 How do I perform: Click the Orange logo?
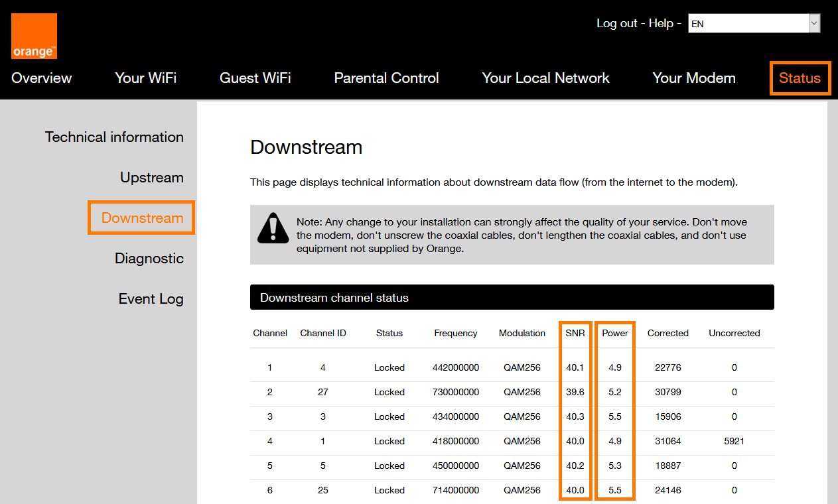34,36
